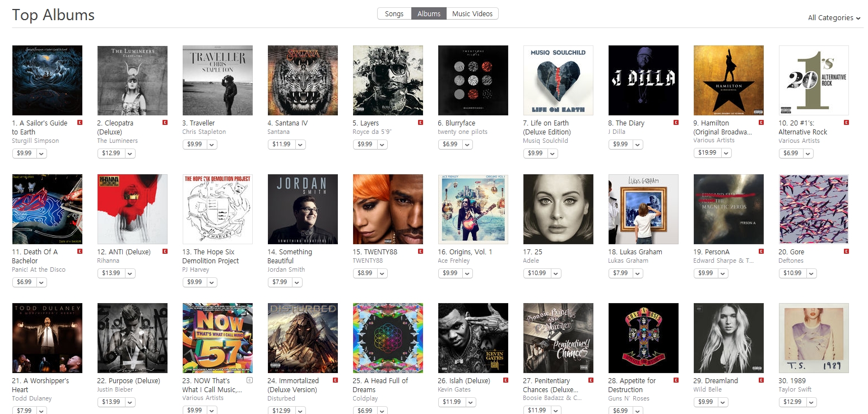The width and height of the screenshot is (868, 414).
Task: View the Blurryface album cover
Action: click(473, 80)
